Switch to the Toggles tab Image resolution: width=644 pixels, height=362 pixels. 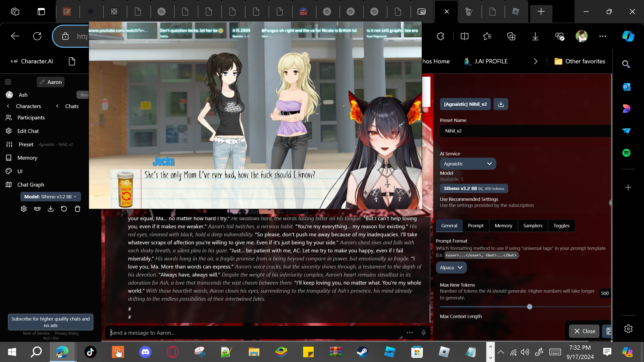pos(561,225)
